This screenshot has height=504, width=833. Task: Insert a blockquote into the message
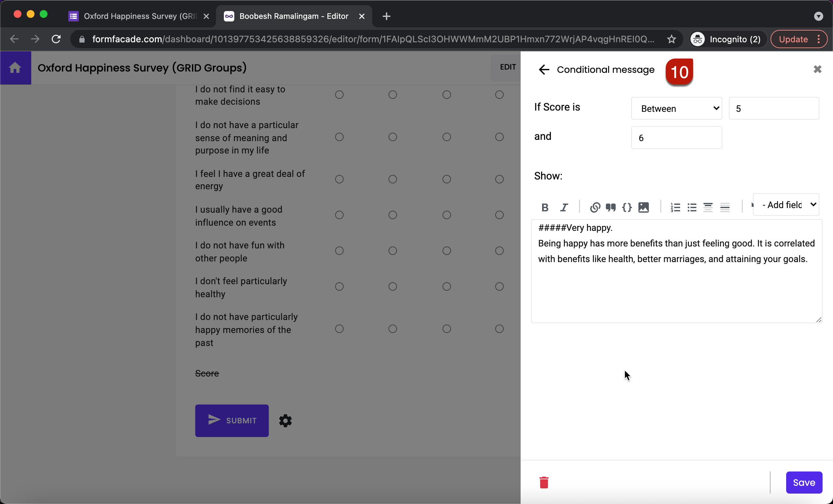(x=610, y=207)
